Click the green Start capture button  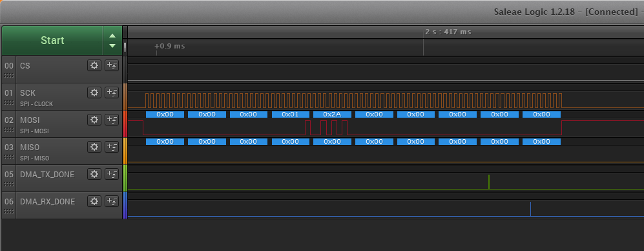(52, 40)
